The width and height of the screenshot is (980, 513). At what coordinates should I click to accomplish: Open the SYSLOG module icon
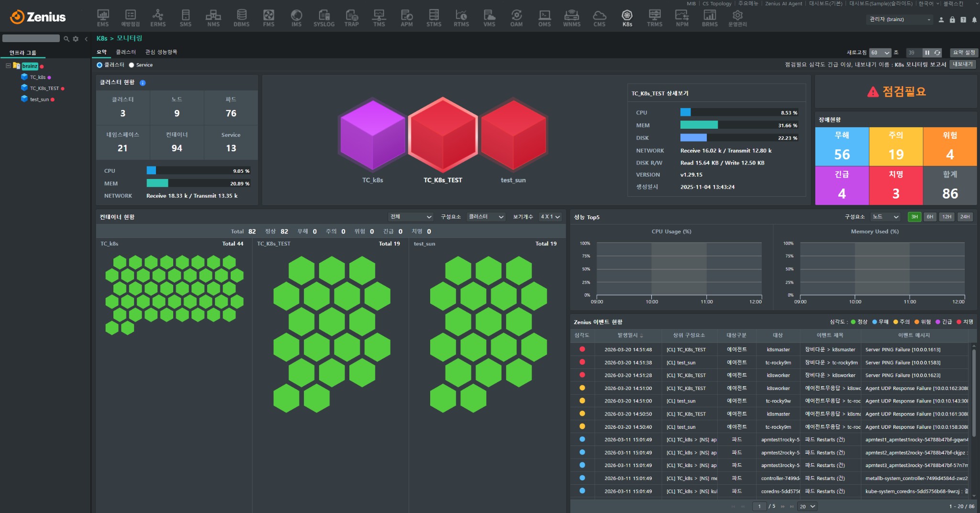pos(324,18)
